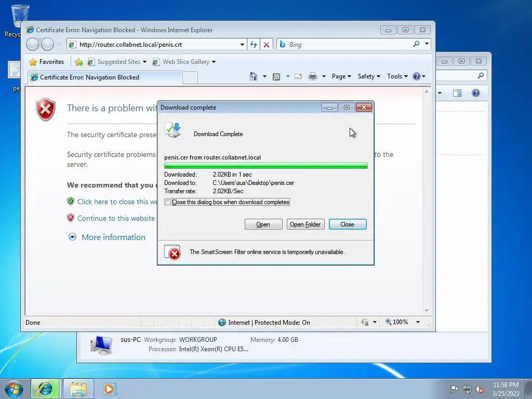Click the Download Complete file icon
532x399 pixels.
point(173,130)
